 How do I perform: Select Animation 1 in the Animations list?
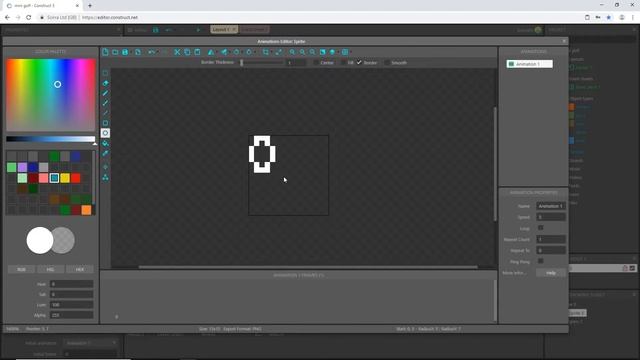tap(530, 64)
